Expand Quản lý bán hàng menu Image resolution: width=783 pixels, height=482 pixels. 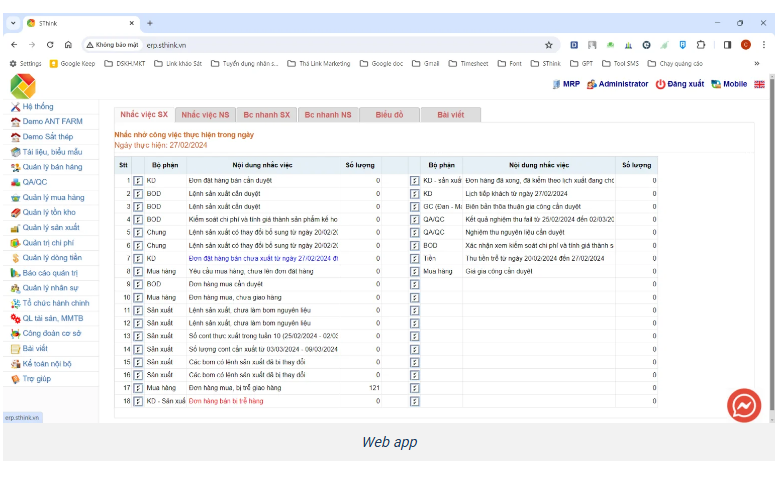pyautogui.click(x=51, y=167)
